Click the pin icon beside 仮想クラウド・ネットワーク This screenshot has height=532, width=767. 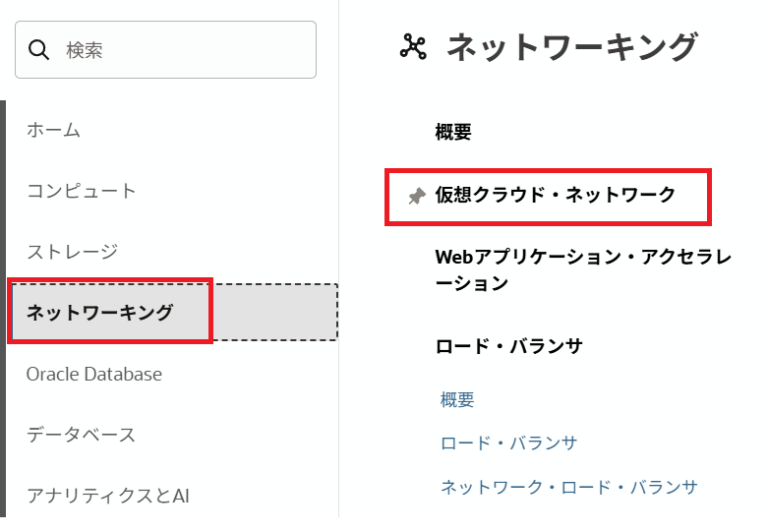(416, 196)
